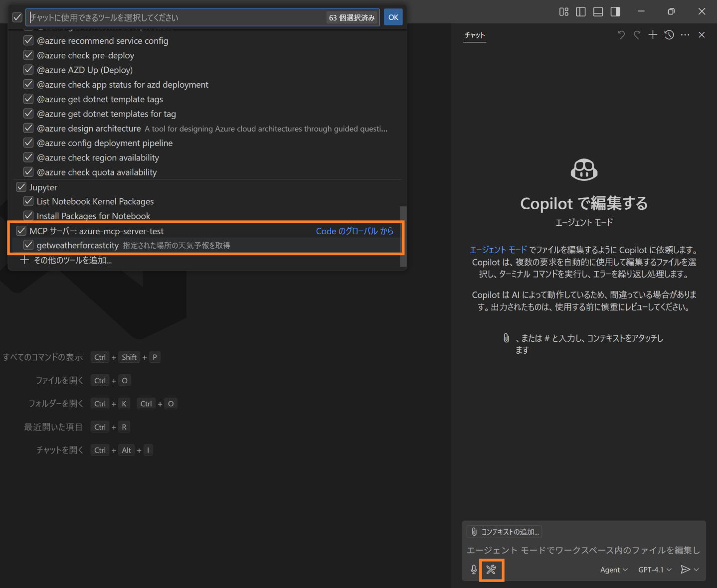Click the チャットを開く shortcut label
This screenshot has height=588, width=717.
(60, 450)
